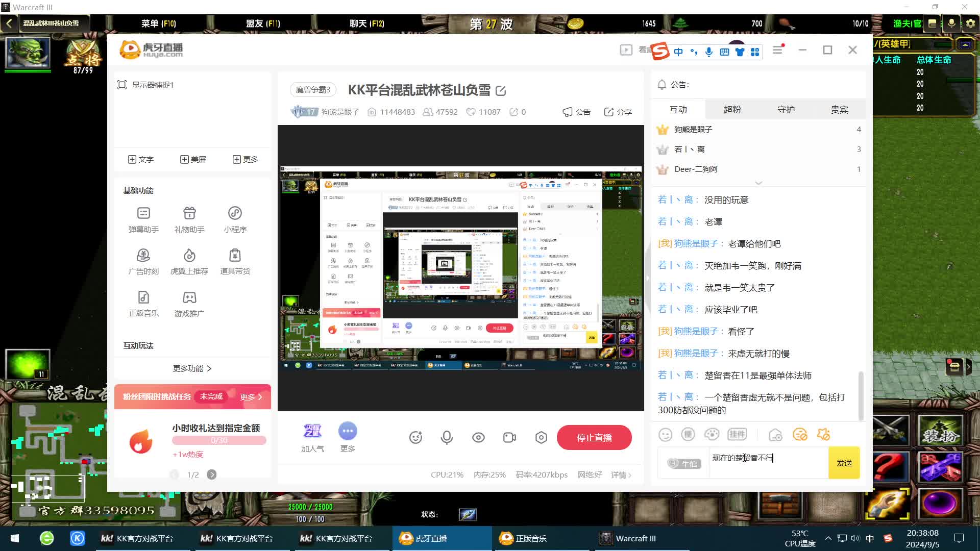This screenshot has width=980, height=551.
Task: Expand the contributor ranking list chevron
Action: tap(758, 183)
